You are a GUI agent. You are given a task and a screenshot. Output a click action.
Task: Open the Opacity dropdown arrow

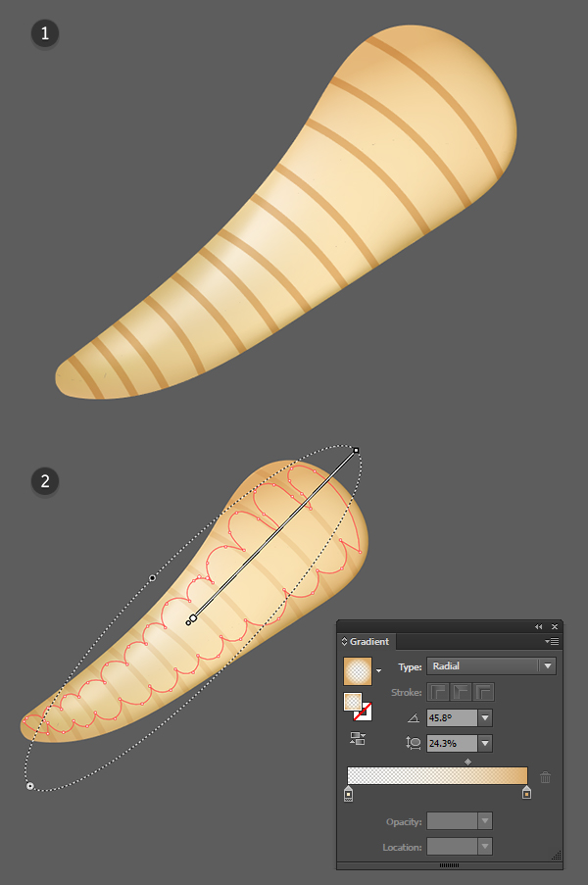(x=485, y=820)
